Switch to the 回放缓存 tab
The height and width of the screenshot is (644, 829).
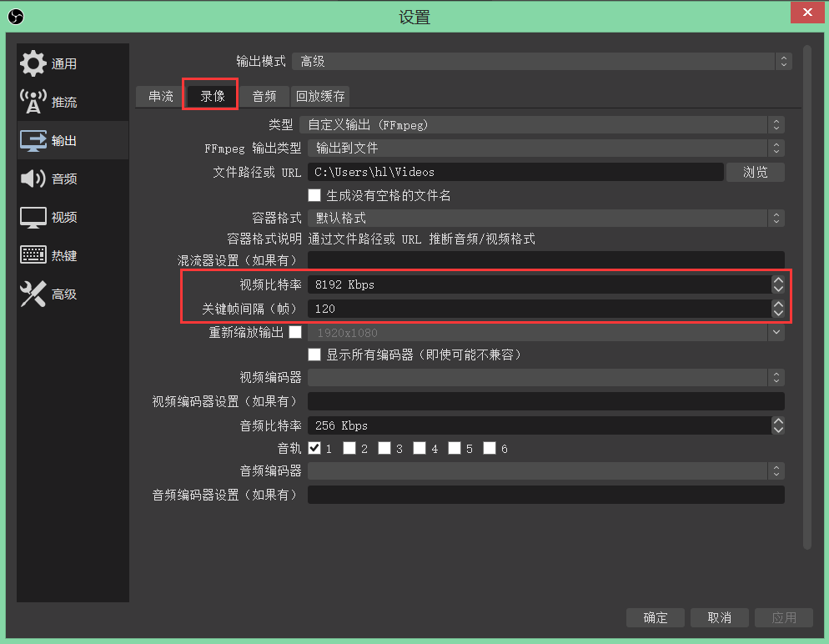320,96
